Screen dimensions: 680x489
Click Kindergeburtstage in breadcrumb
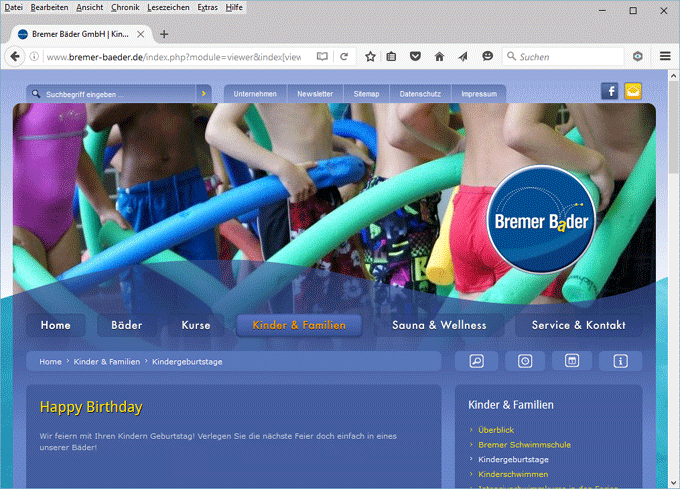[x=187, y=362]
